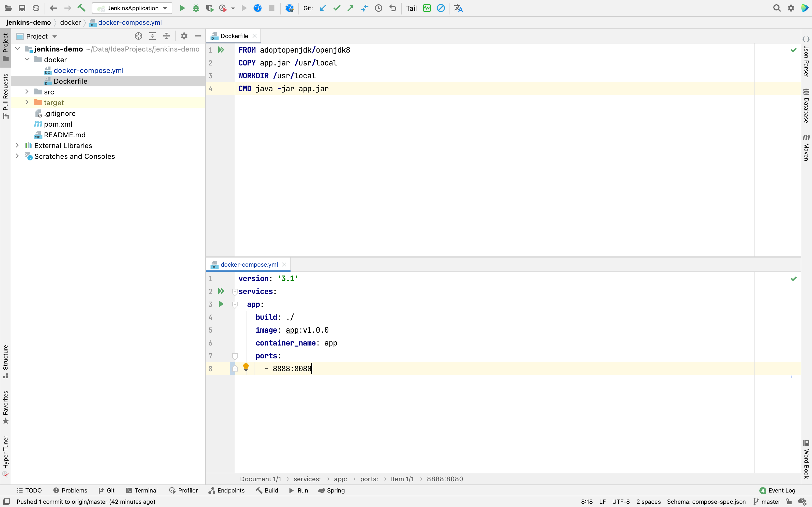Image resolution: width=812 pixels, height=507 pixels.
Task: Open JenkinsApplication run configuration dropdown
Action: 132,8
